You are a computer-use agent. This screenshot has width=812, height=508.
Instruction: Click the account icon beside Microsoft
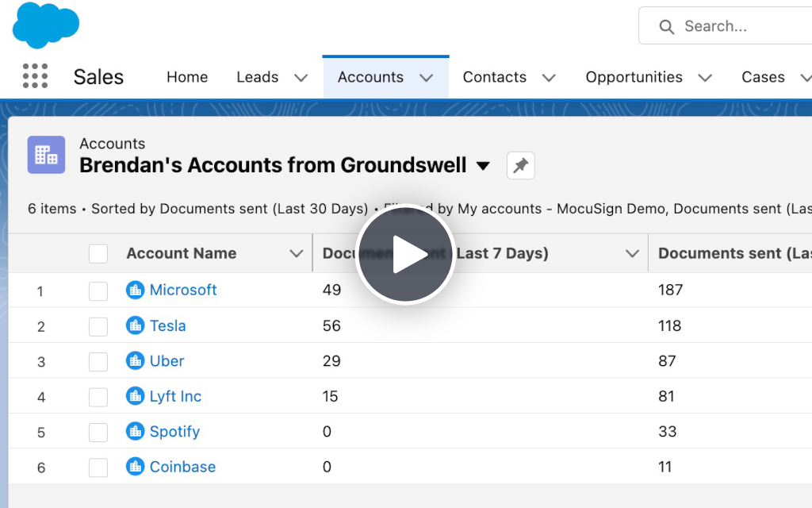(135, 290)
